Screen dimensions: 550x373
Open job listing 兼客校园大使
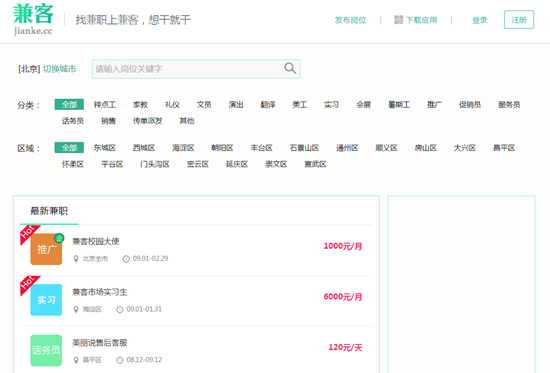(x=96, y=241)
